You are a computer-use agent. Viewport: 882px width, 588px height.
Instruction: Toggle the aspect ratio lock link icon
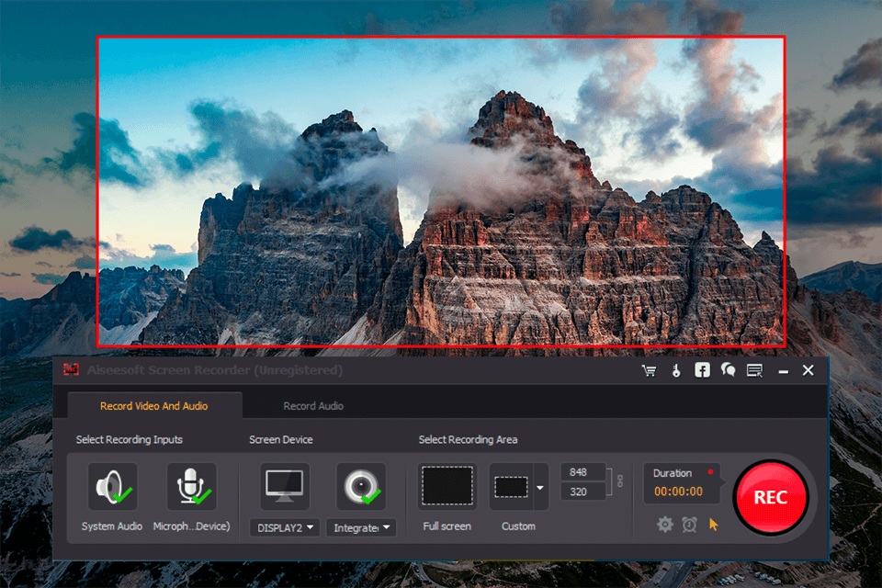point(620,481)
